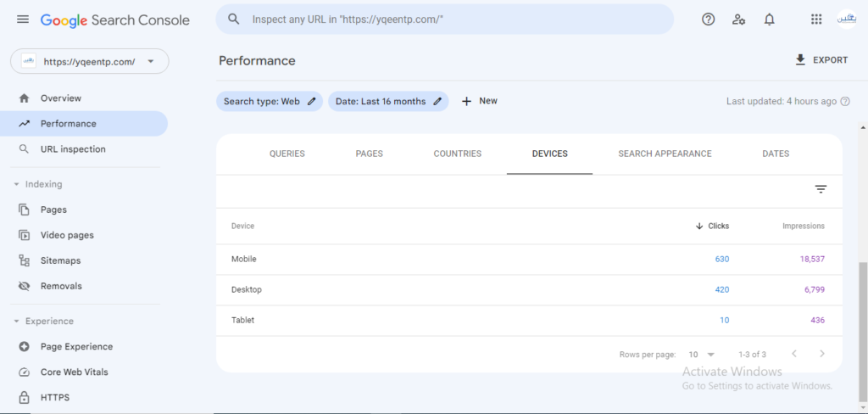Click the URL inspection search field
The height and width of the screenshot is (414, 868).
click(444, 20)
